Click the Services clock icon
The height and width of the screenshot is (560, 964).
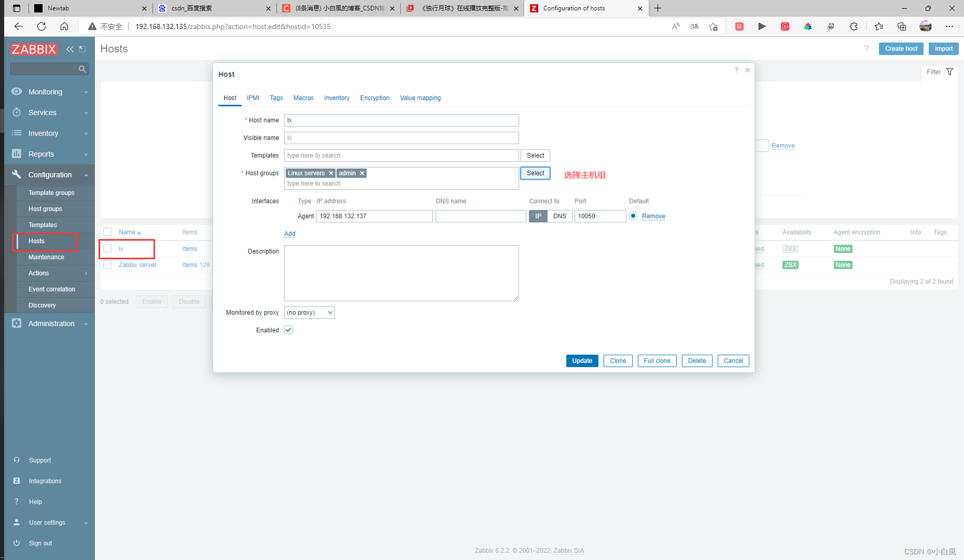point(17,113)
